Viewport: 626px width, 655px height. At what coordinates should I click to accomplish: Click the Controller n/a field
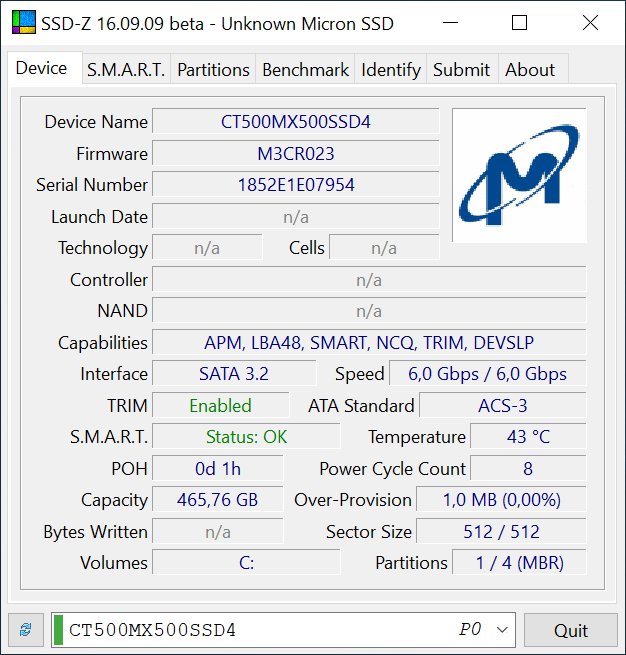(369, 279)
